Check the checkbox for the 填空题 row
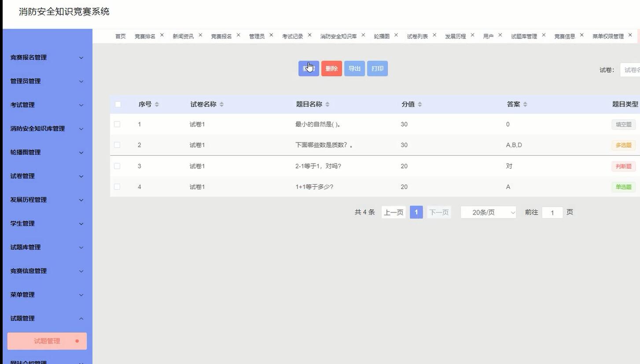Screen dimensions: 640x364 click(118, 124)
